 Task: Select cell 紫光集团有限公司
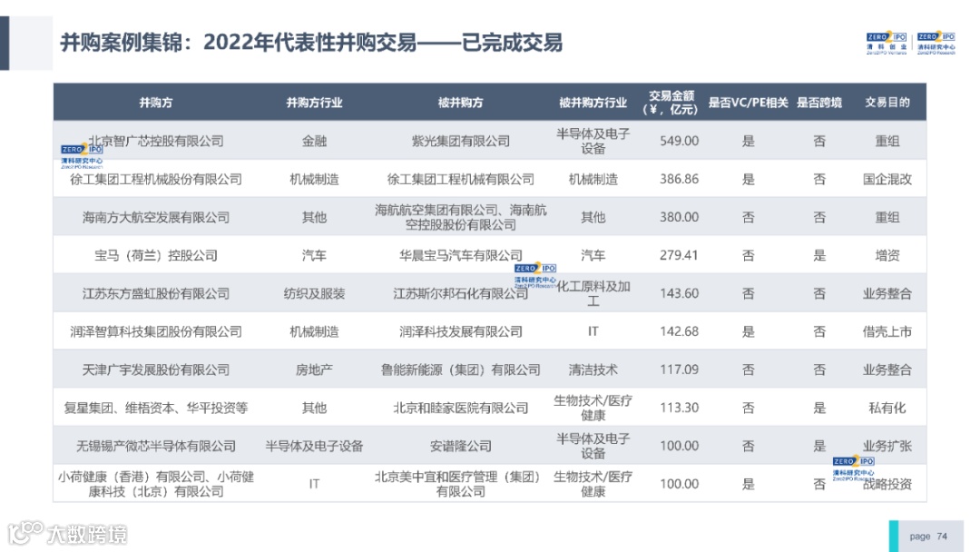point(461,141)
